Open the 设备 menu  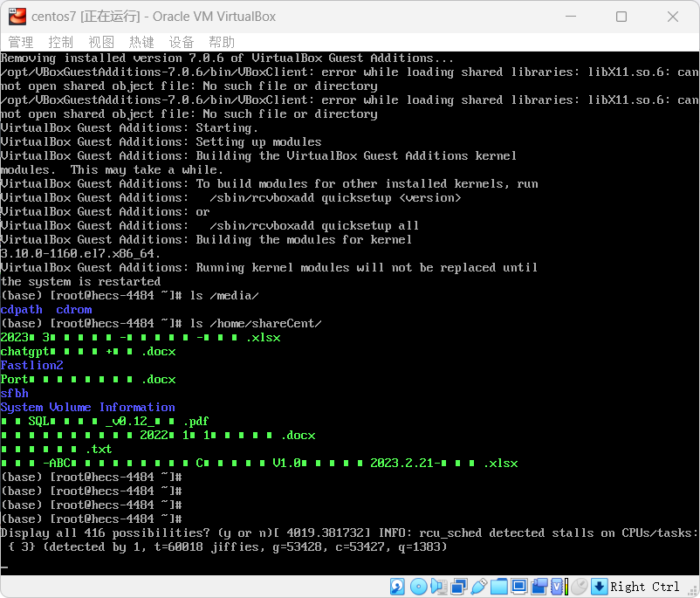182,42
